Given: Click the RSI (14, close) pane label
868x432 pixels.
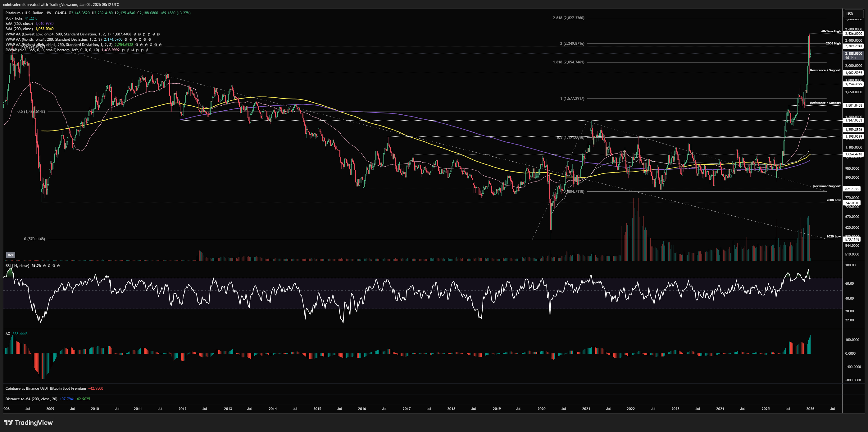Looking at the screenshot, I should tap(17, 266).
